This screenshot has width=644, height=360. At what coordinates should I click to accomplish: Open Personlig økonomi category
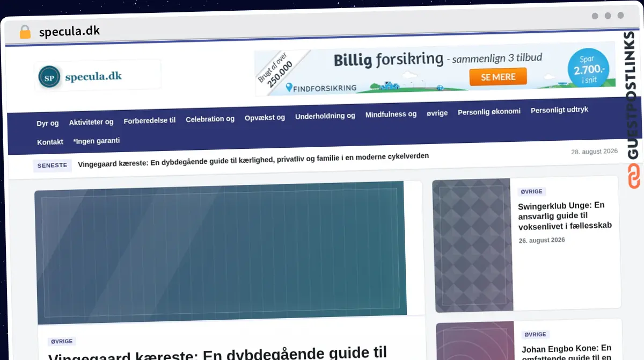tap(489, 112)
